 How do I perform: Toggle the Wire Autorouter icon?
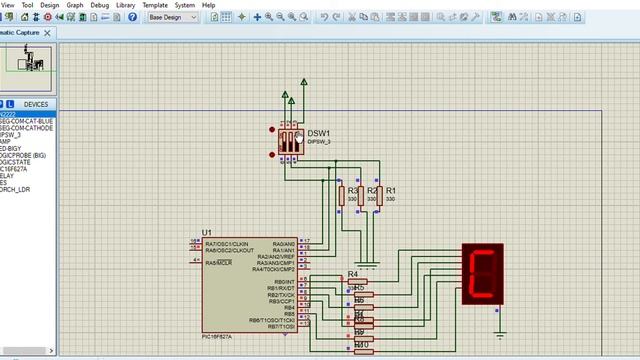coord(496,17)
